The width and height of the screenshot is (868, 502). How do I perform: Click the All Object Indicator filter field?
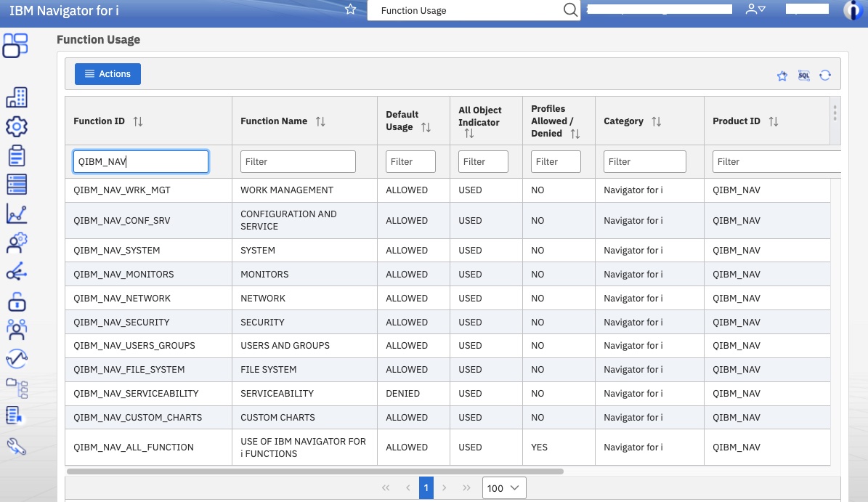(483, 161)
